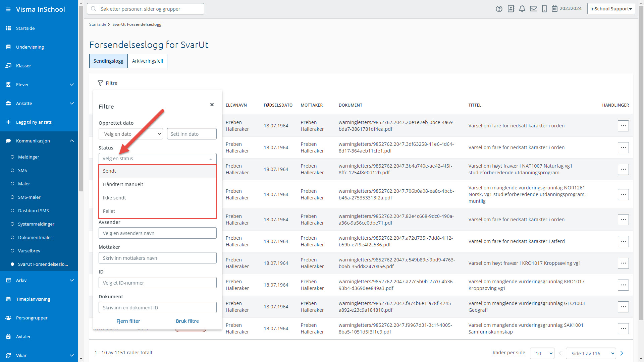Click the funnel Filtre icon
This screenshot has width=644, height=362.
(100, 83)
